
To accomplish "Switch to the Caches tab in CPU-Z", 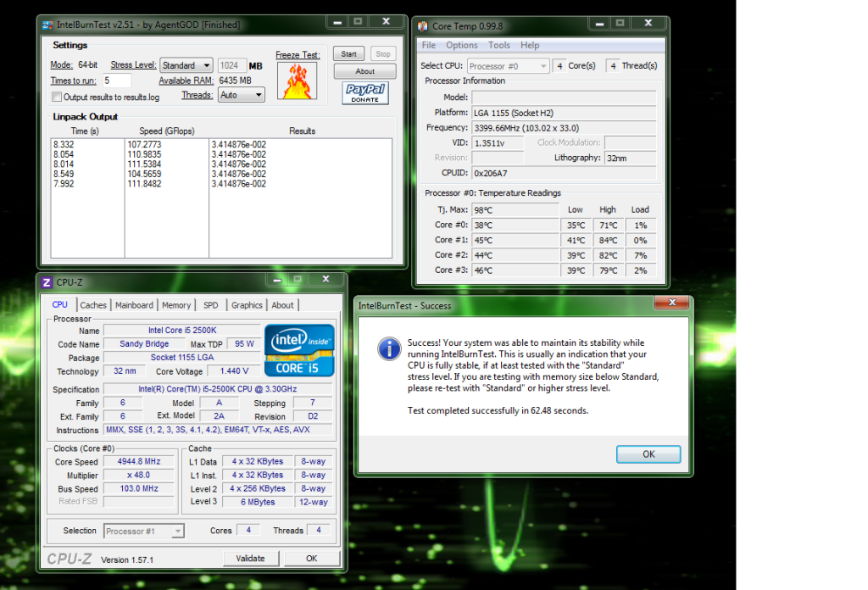I will (93, 305).
